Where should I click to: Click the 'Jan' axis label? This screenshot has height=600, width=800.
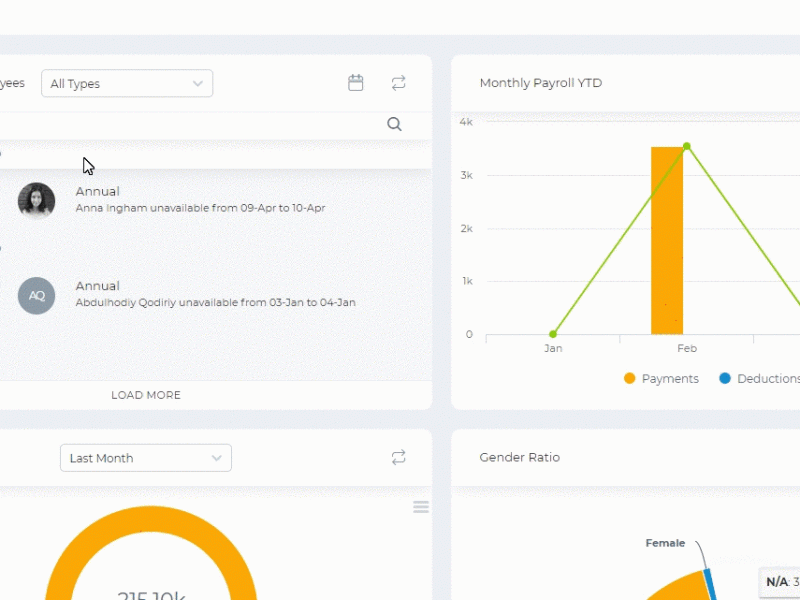553,348
